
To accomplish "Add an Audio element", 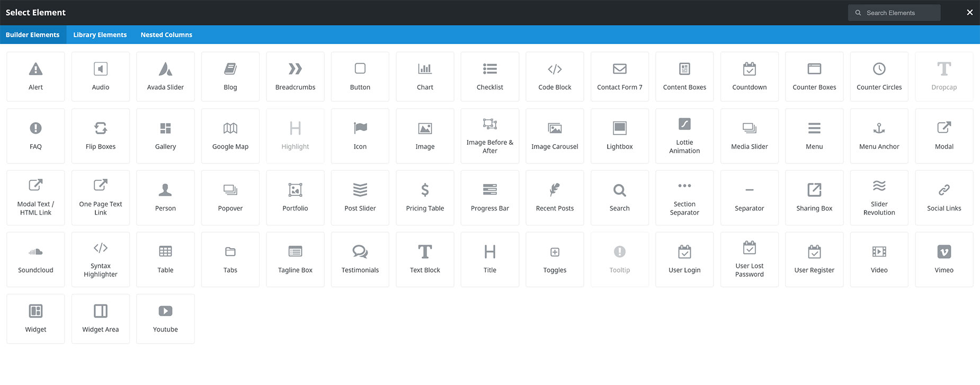I will point(101,76).
